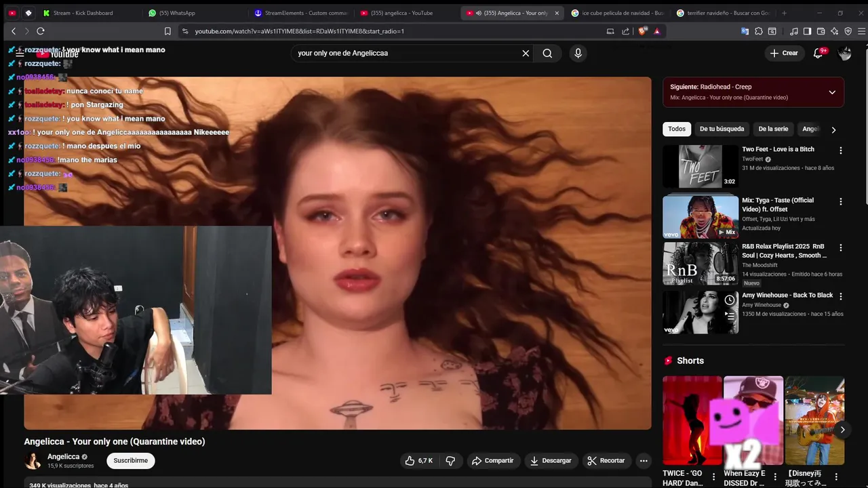Open options menu for Two Feet video

pyautogui.click(x=841, y=150)
